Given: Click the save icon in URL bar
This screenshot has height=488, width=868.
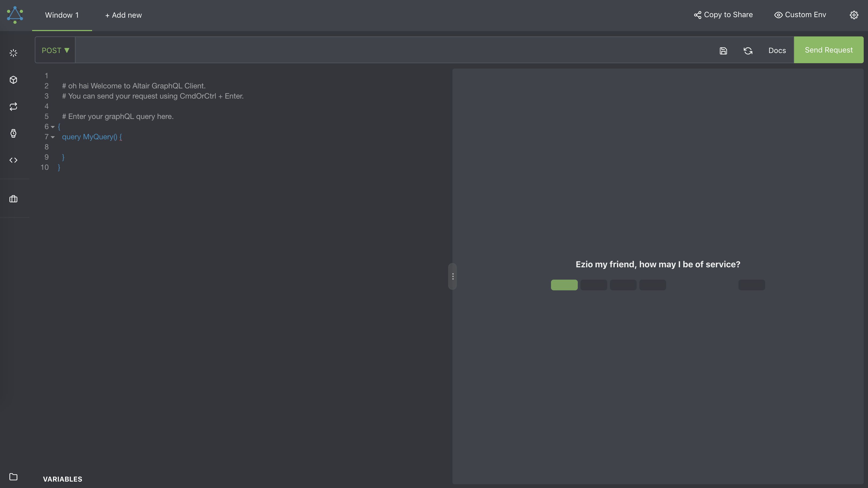Looking at the screenshot, I should [x=723, y=51].
